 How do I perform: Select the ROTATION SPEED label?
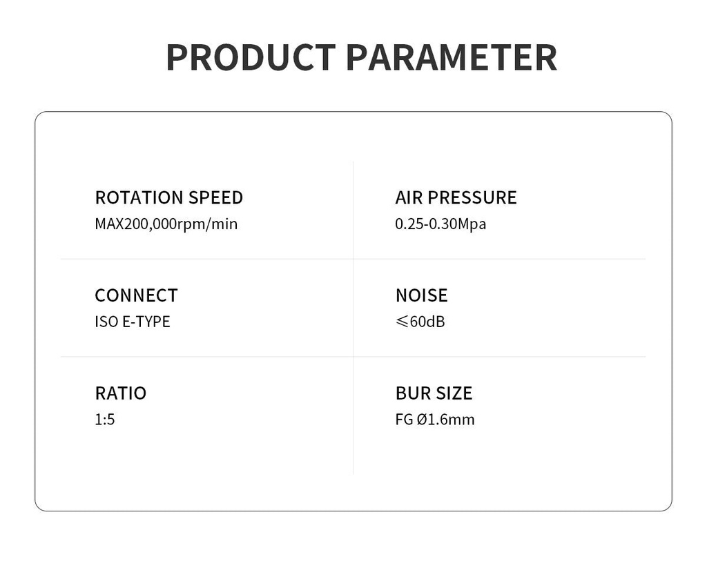click(x=168, y=197)
